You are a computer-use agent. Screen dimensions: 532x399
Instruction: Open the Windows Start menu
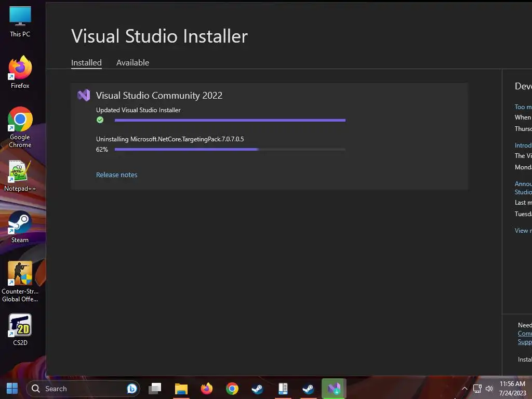(x=12, y=389)
